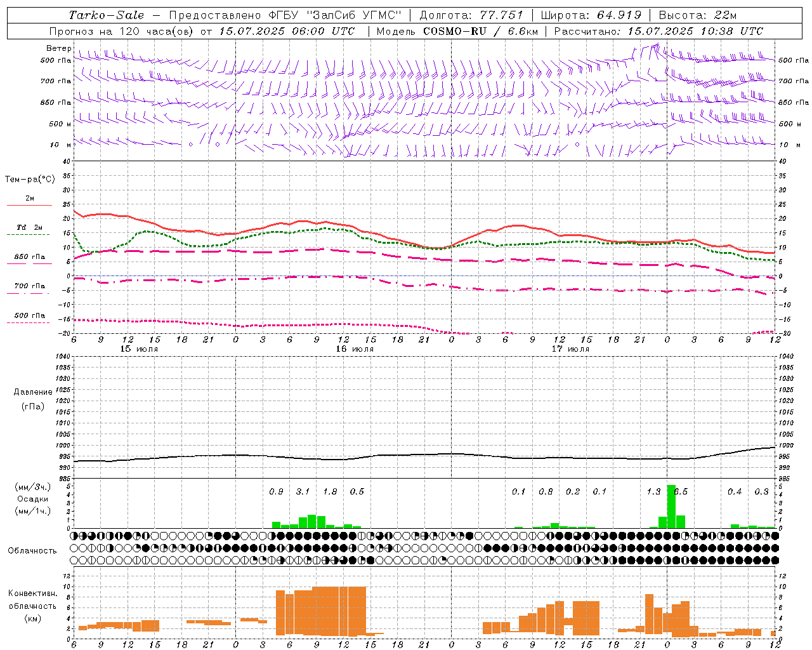Screen dimensions: 812x650
Task: Click the red line sample under 2м legend
Action: click(29, 206)
